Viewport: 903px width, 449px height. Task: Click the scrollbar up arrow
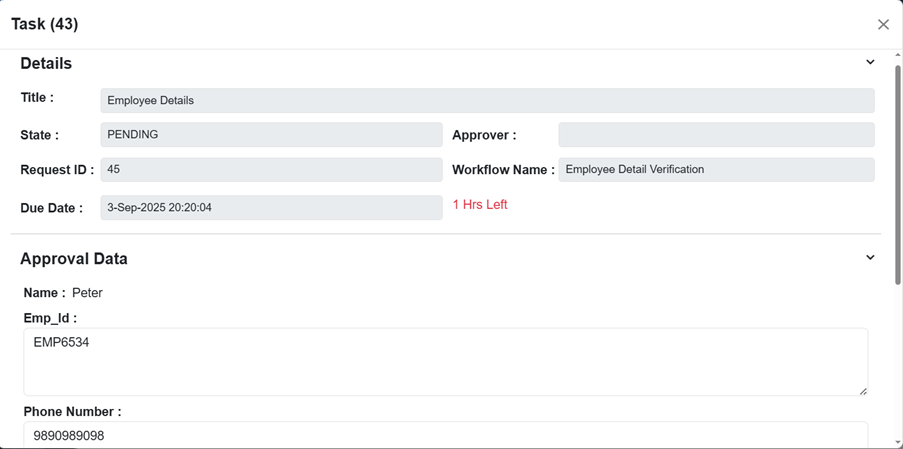coord(897,56)
